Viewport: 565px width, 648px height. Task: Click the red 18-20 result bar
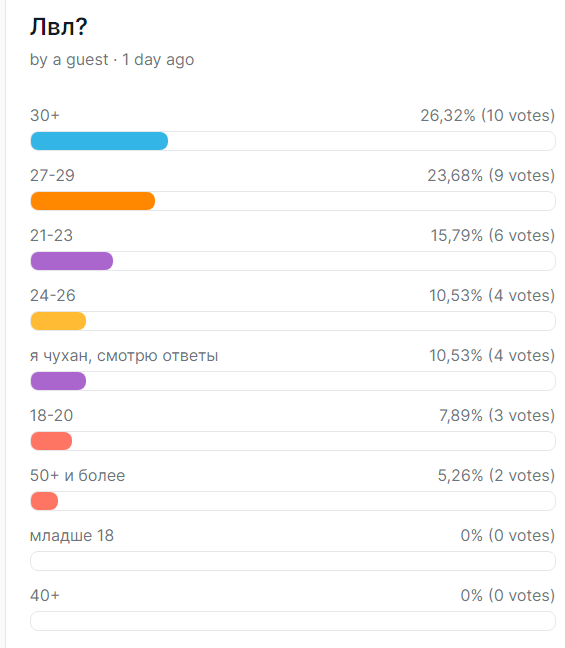(51, 441)
